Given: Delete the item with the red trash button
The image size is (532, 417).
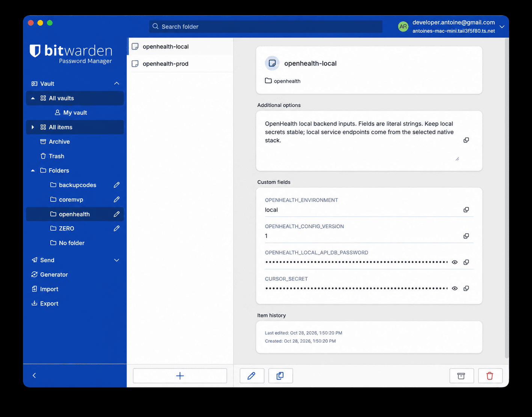Looking at the screenshot, I should [x=490, y=376].
